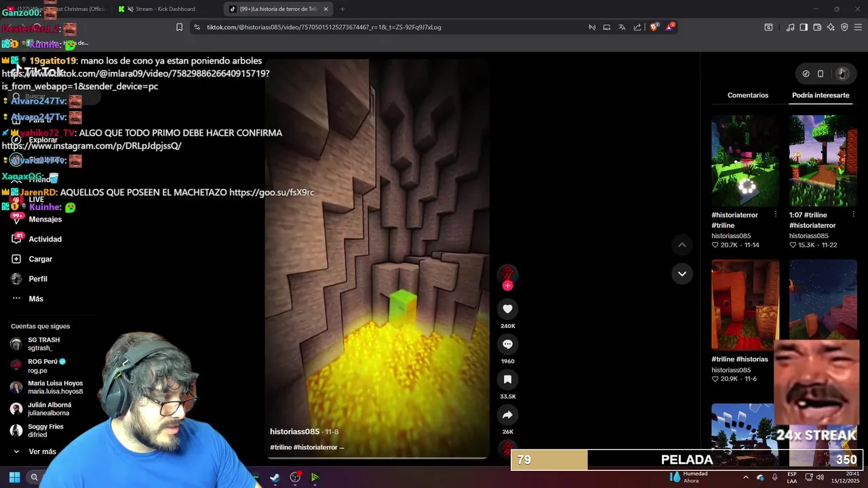Open Soggy Fries account
The height and width of the screenshot is (488, 868).
coord(47,430)
